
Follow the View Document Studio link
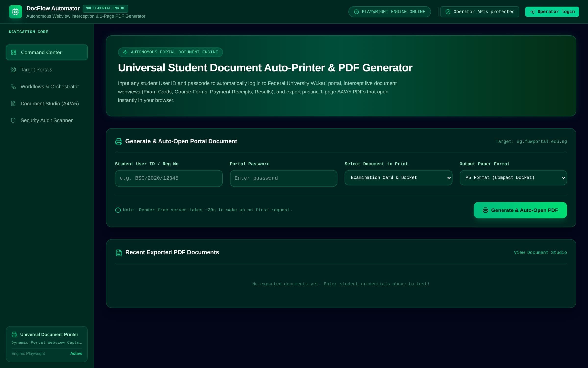click(x=540, y=253)
